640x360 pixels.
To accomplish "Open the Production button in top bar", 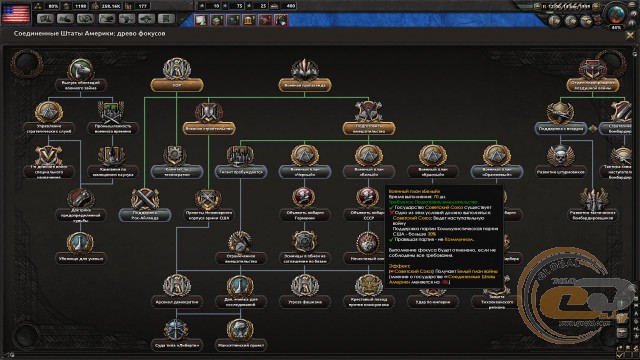I will (127, 19).
